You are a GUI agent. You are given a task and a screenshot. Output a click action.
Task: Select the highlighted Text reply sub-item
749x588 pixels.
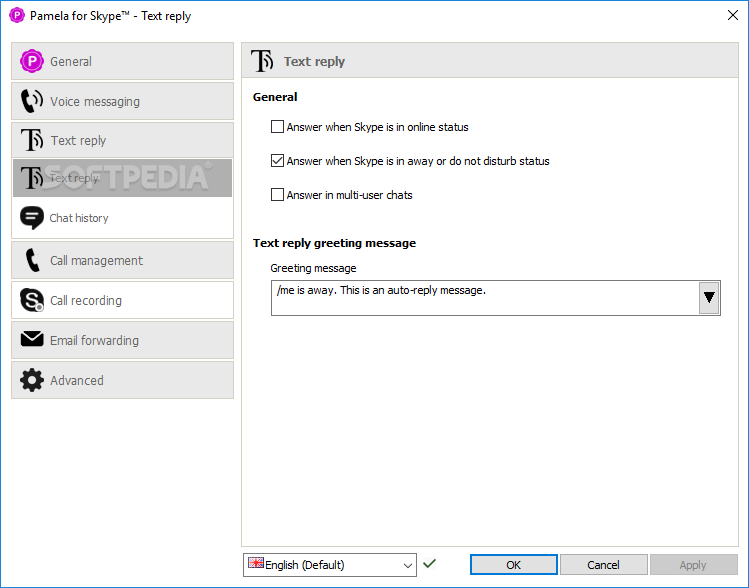[122, 178]
